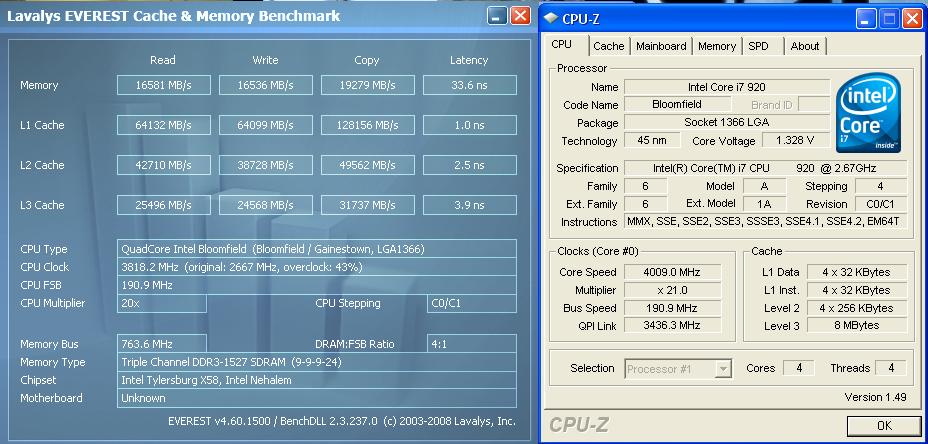Image resolution: width=928 pixels, height=444 pixels.
Task: Click the Ext. Model 1A field
Action: click(764, 204)
